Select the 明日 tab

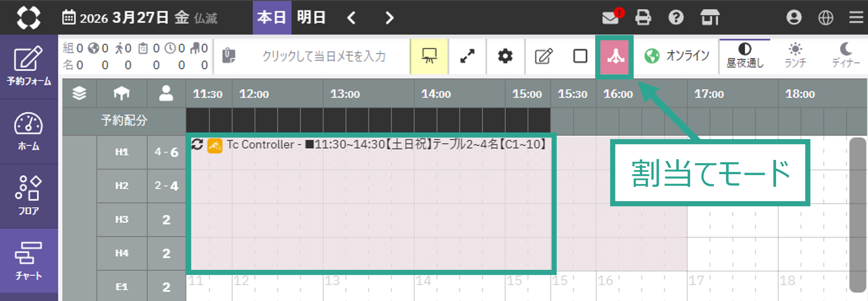pos(311,17)
